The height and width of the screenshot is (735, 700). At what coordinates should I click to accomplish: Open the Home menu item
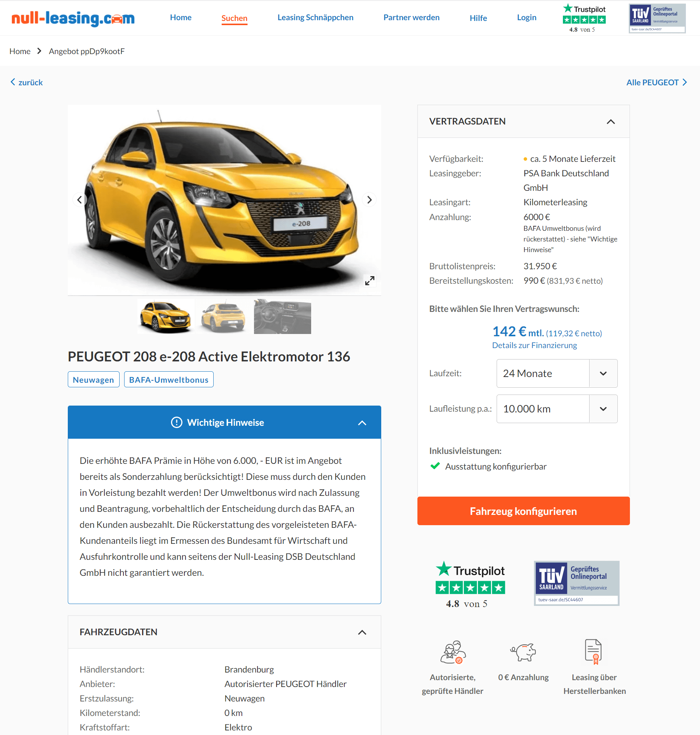[181, 18]
